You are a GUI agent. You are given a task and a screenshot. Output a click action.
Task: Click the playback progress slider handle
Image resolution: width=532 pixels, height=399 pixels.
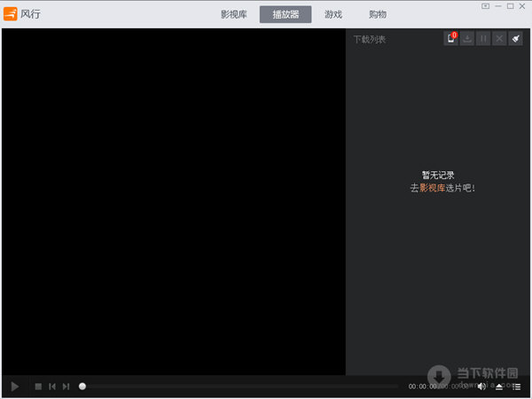point(82,387)
